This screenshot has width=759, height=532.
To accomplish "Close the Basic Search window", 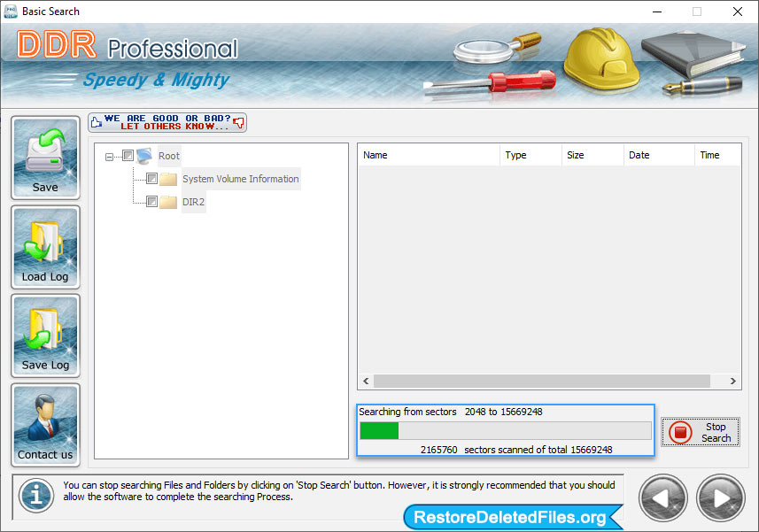I will (x=737, y=12).
